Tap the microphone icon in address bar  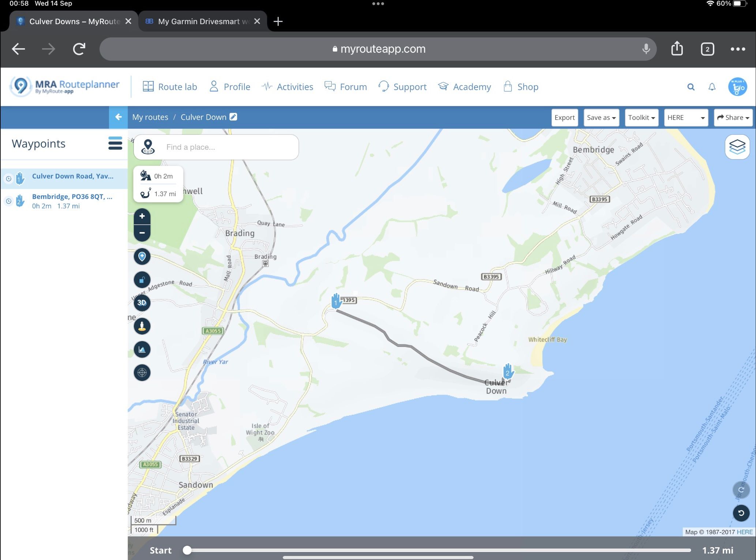[646, 49]
